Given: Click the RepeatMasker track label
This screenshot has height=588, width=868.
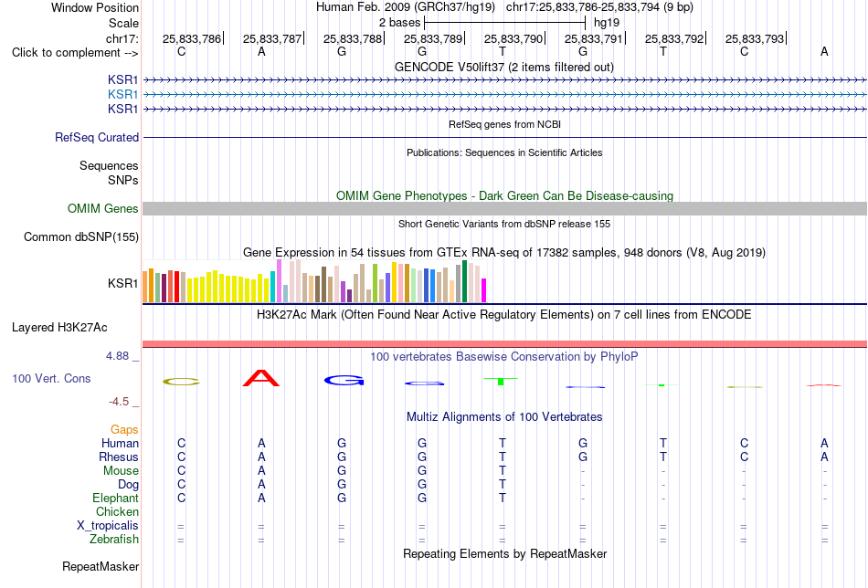Looking at the screenshot, I should click(x=101, y=566).
